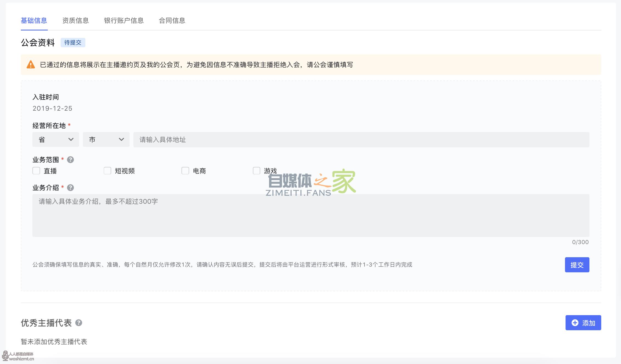621x364 pixels.
Task: Click help icon next to 业务范围
Action: click(70, 160)
